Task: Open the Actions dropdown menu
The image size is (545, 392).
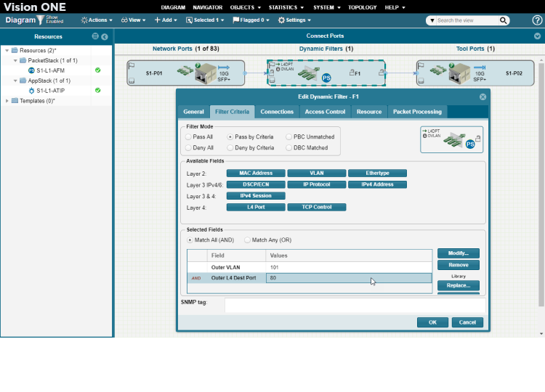Action: [x=97, y=20]
